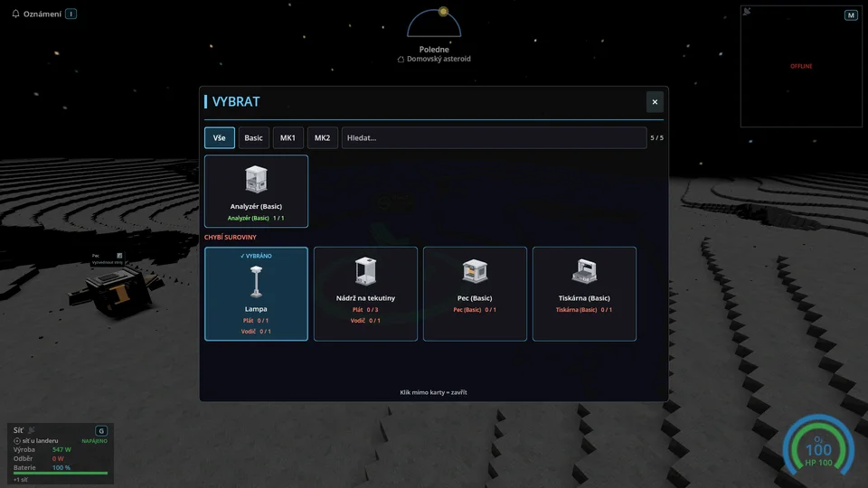Viewport: 868px width, 488px height.
Task: Switch to the MK2 filter tab
Action: tap(322, 137)
